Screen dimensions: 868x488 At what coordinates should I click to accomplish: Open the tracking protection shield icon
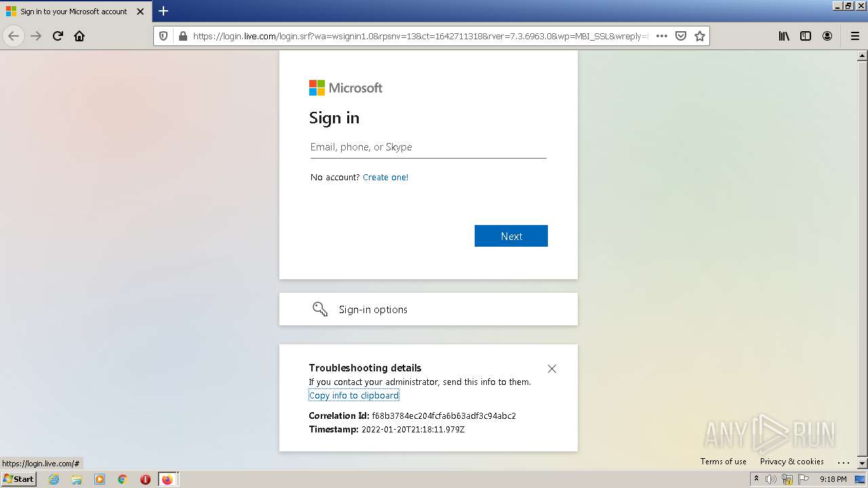pyautogui.click(x=163, y=36)
